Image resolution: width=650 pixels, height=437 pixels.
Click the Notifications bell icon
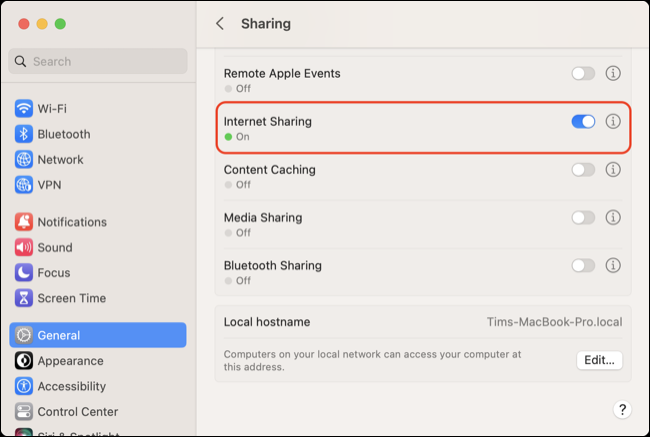click(24, 222)
